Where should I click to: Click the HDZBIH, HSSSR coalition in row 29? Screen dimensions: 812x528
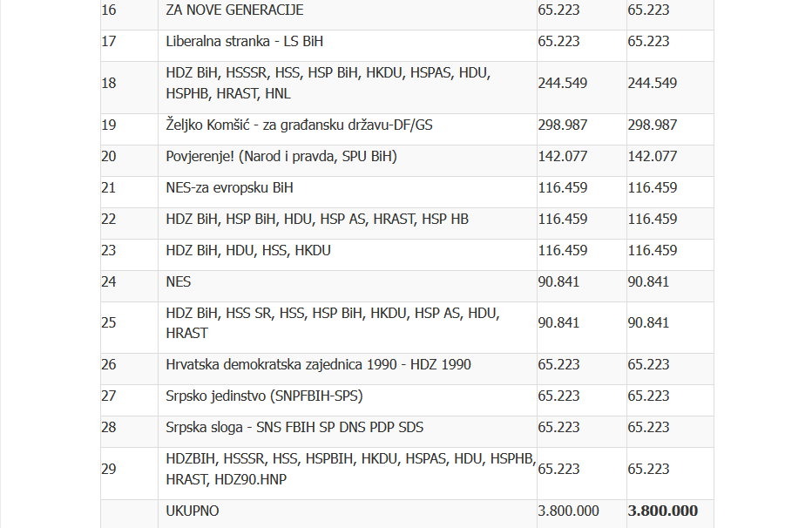[x=350, y=469]
